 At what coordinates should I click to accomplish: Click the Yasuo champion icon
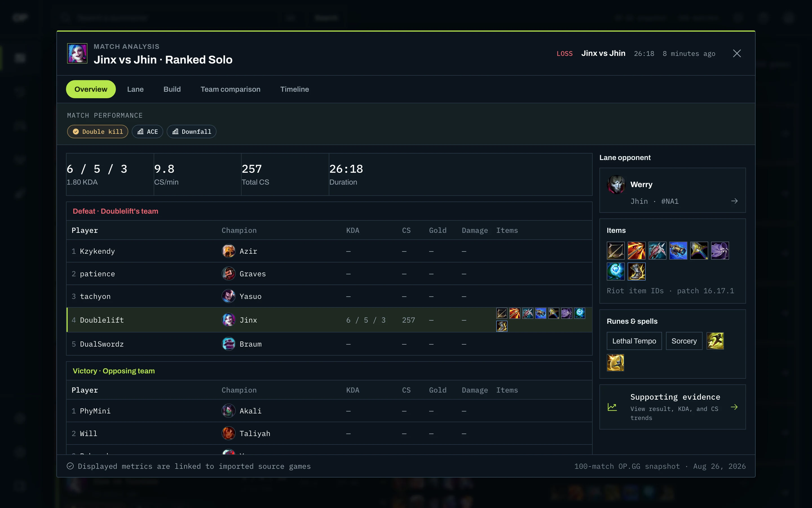click(x=228, y=296)
